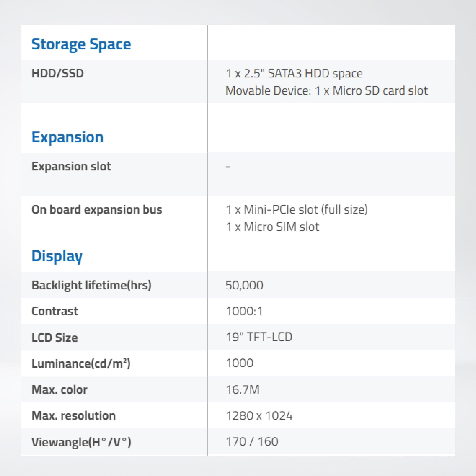Select '1 x Mini-PCIe slot (full size)' text
Viewport: 476px width, 476px height.
coord(297,210)
